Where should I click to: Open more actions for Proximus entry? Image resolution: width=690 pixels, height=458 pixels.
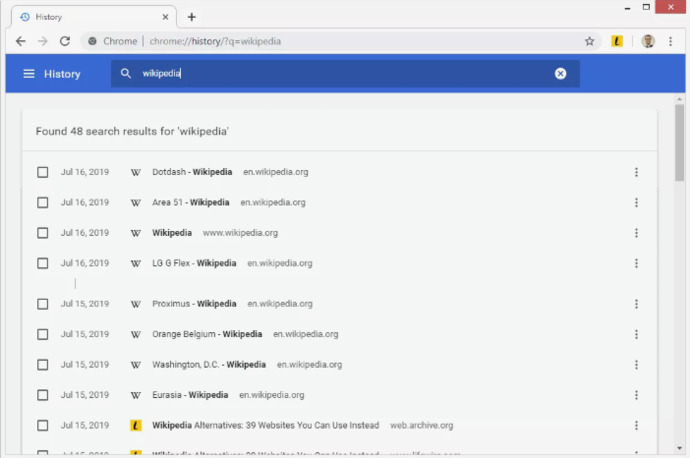tap(636, 304)
